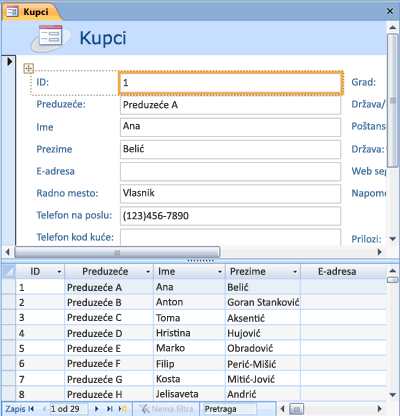Expand the Prezime column dropdown arrow

(295, 272)
